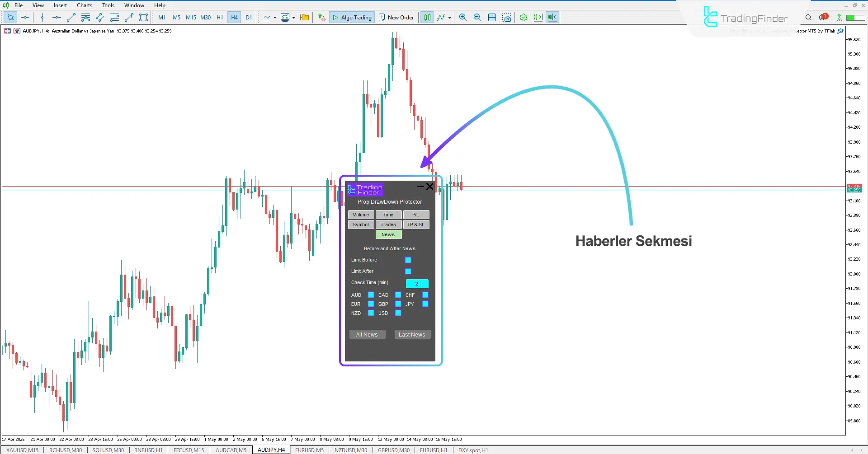Open the search magnifier in top right
Viewport: 868px width, 454px height.
(x=808, y=18)
